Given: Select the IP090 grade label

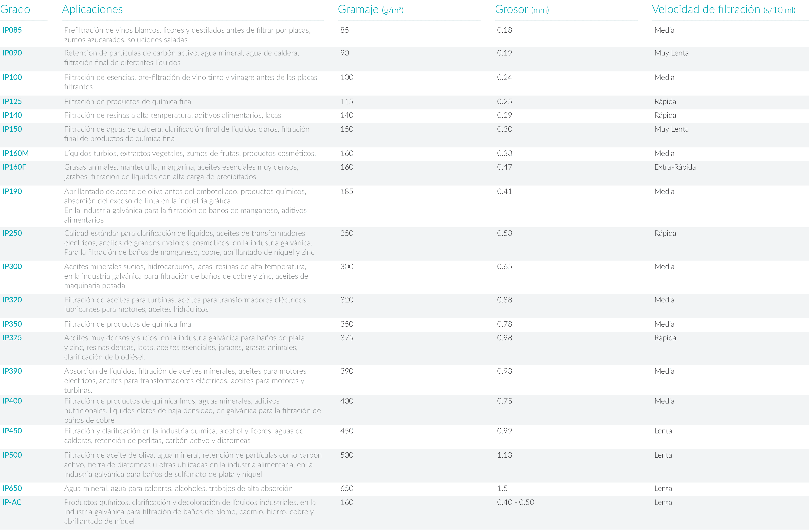Looking at the screenshot, I should [x=12, y=53].
